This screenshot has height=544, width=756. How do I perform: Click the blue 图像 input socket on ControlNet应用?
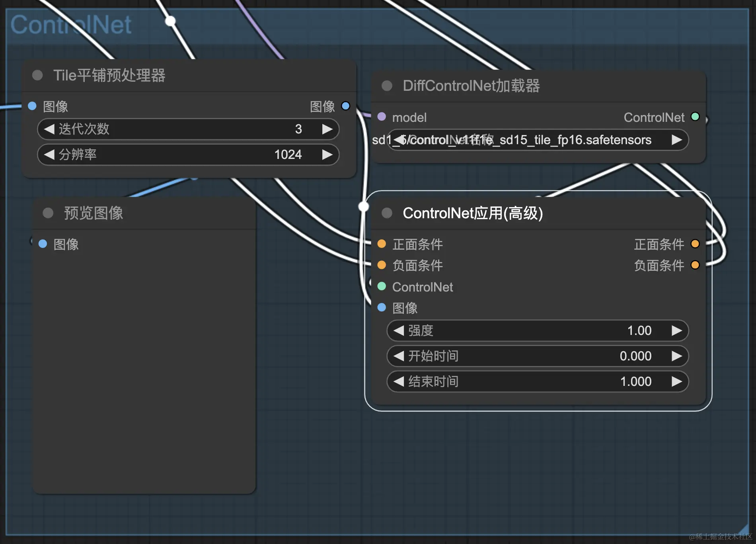[x=382, y=307]
